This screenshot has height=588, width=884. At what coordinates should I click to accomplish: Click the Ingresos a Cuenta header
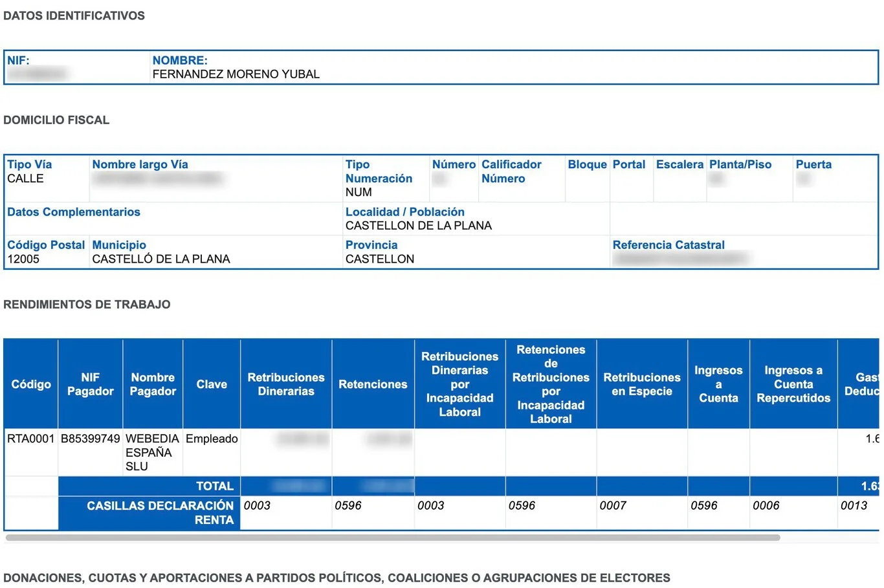[x=718, y=384]
